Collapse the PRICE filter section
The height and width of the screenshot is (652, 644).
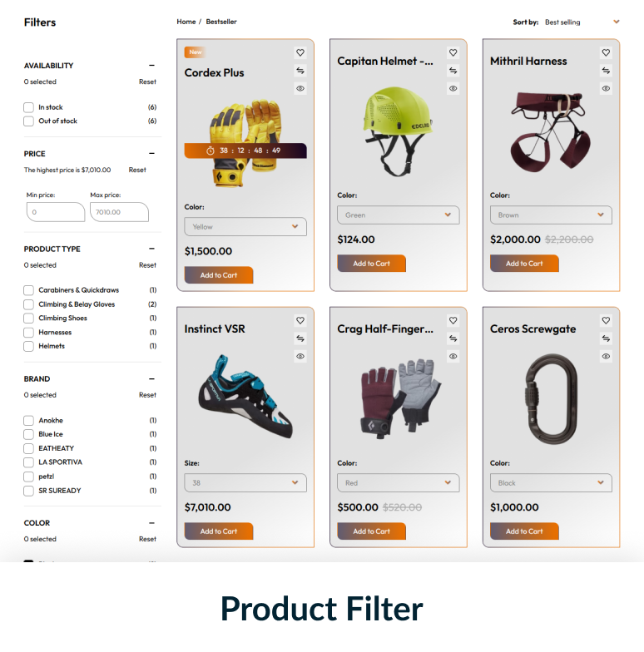coord(151,153)
